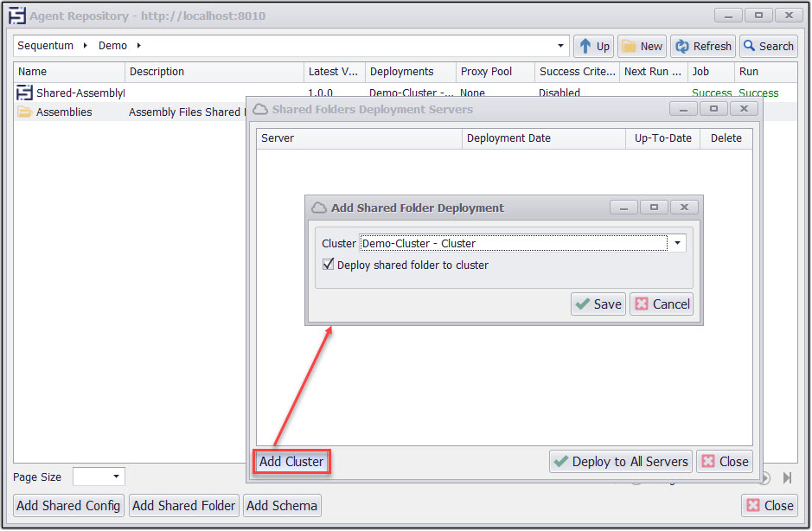812x531 pixels.
Task: Uncheck Deploy shared folder to cluster
Action: click(x=327, y=263)
